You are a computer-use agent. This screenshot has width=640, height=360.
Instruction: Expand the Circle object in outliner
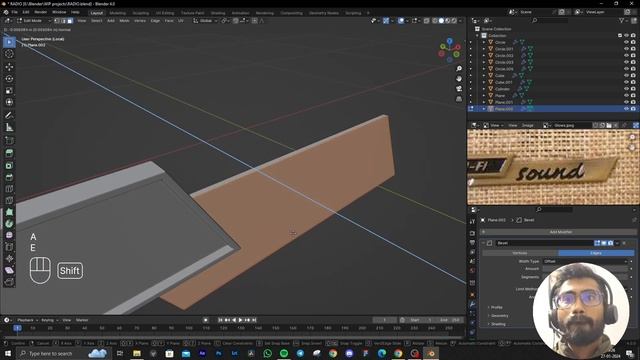pyautogui.click(x=484, y=42)
